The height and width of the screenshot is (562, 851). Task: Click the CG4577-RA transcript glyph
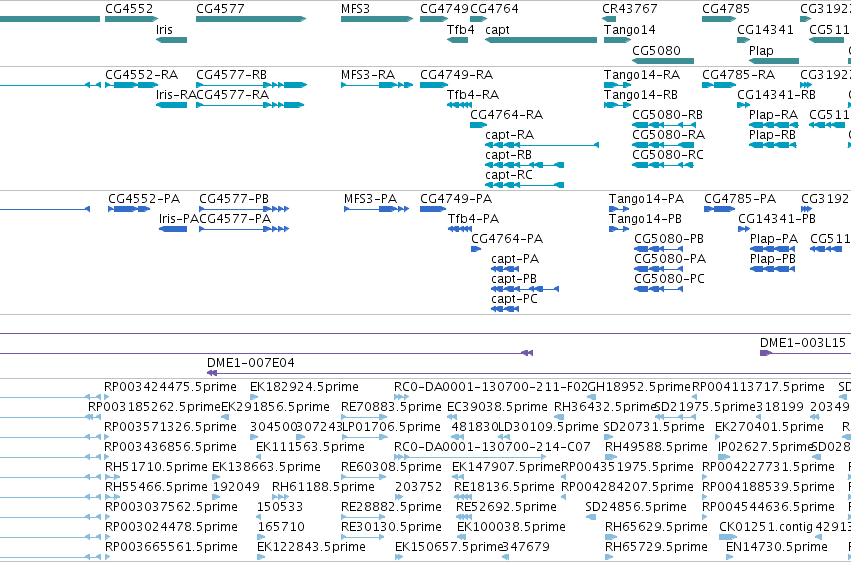pyautogui.click(x=250, y=105)
